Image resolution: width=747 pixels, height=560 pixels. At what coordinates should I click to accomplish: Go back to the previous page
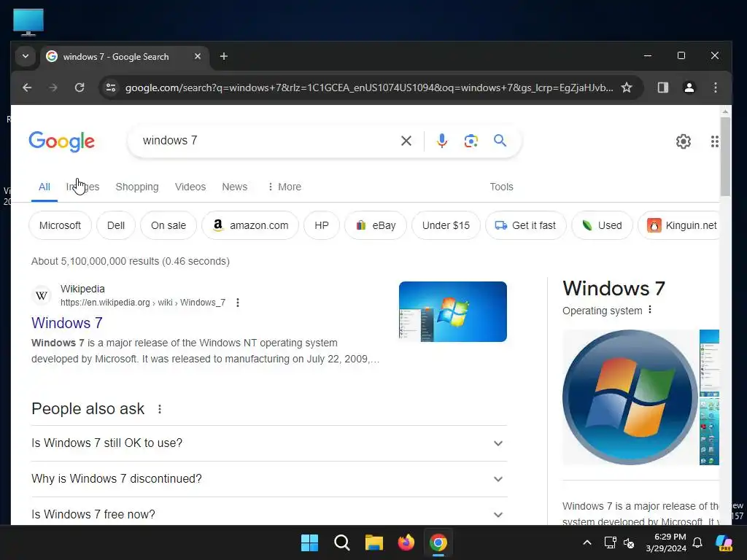27,87
